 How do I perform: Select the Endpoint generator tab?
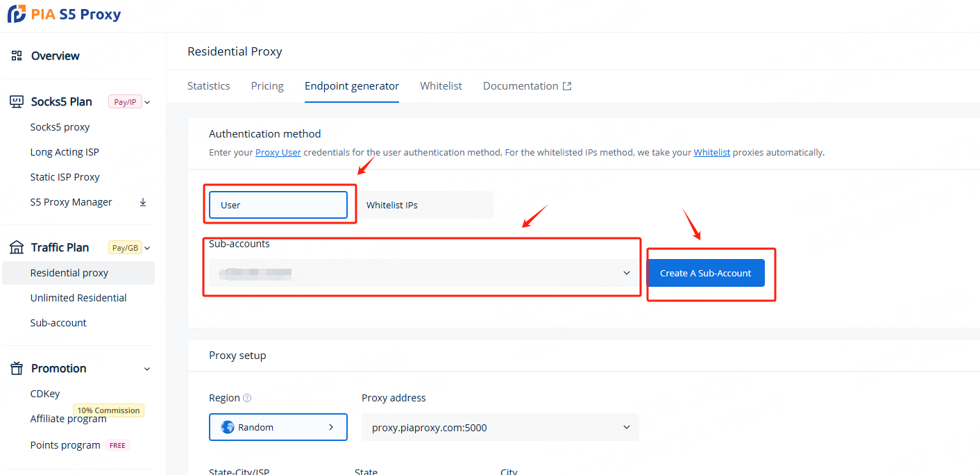pos(352,86)
